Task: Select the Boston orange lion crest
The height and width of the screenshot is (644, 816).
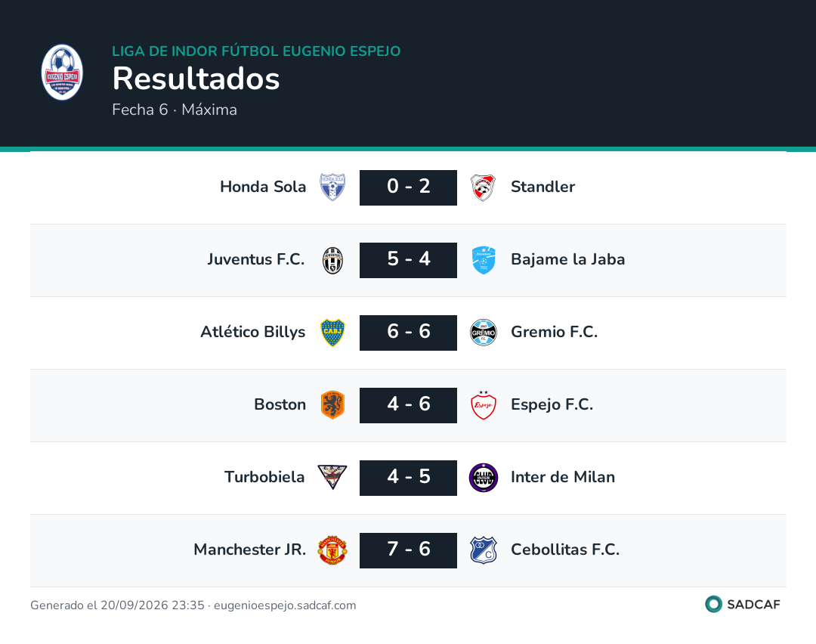Action: coord(332,405)
